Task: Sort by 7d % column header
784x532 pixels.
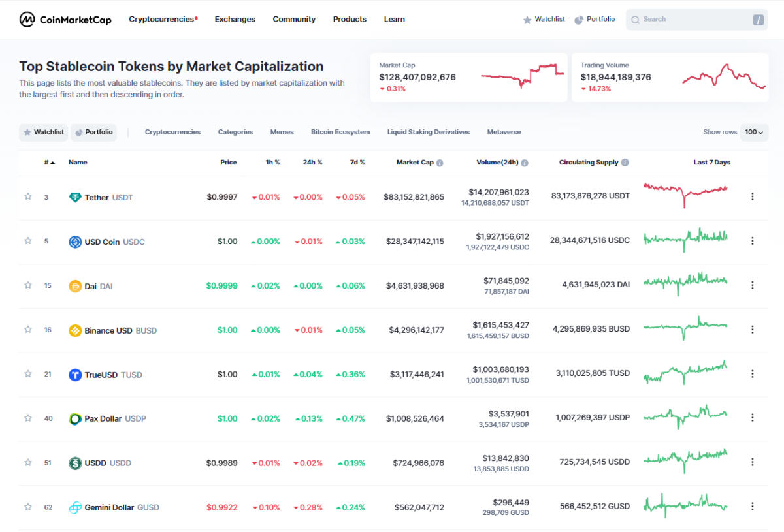Action: click(x=357, y=163)
